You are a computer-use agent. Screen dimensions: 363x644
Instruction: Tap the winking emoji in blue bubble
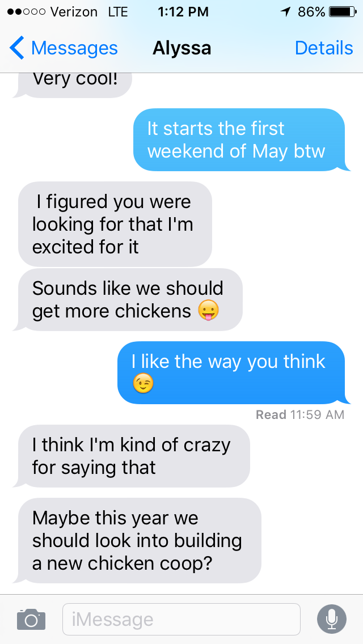[143, 384]
